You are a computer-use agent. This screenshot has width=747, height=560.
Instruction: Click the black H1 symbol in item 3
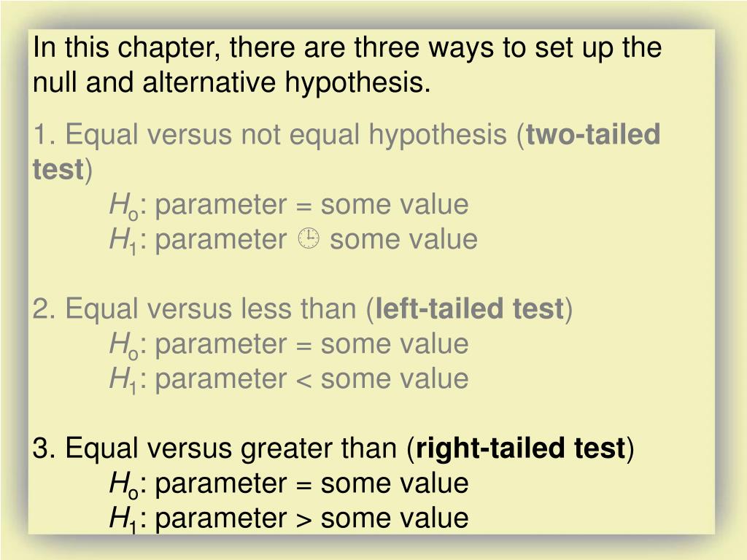(123, 519)
